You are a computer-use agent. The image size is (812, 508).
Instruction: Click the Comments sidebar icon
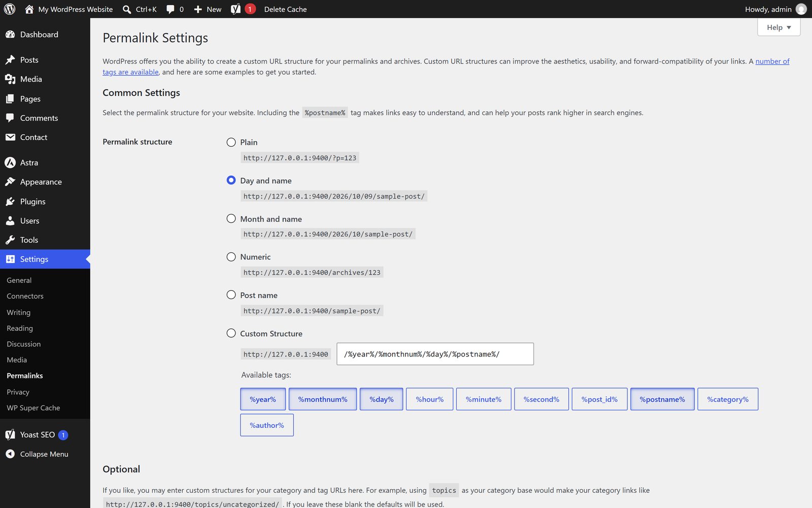pos(10,118)
